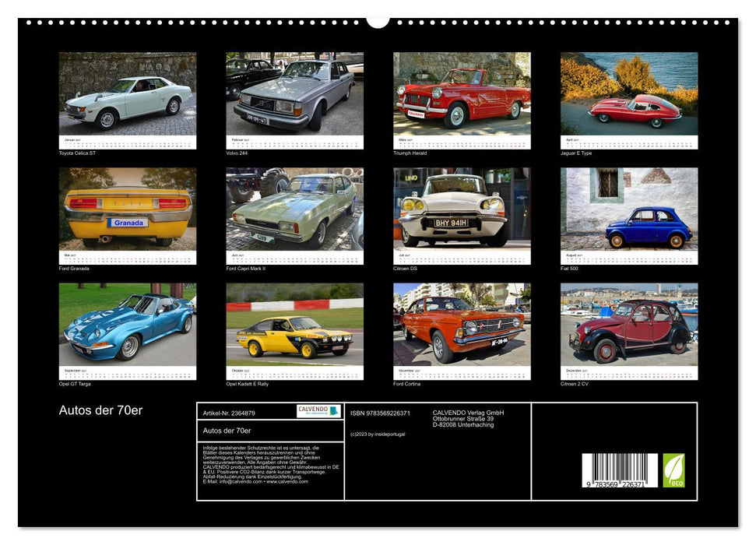Click the 'Fiat 500' caption
756x545 pixels.
coord(569,269)
